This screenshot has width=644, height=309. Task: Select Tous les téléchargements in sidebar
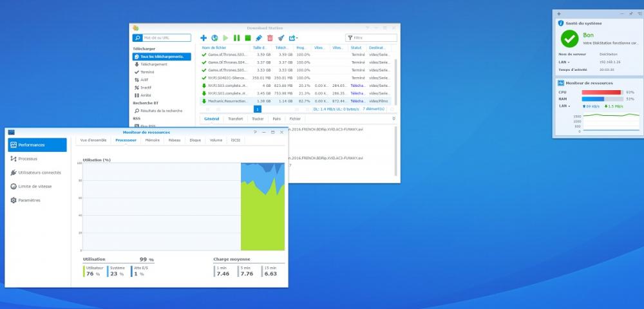pos(162,57)
